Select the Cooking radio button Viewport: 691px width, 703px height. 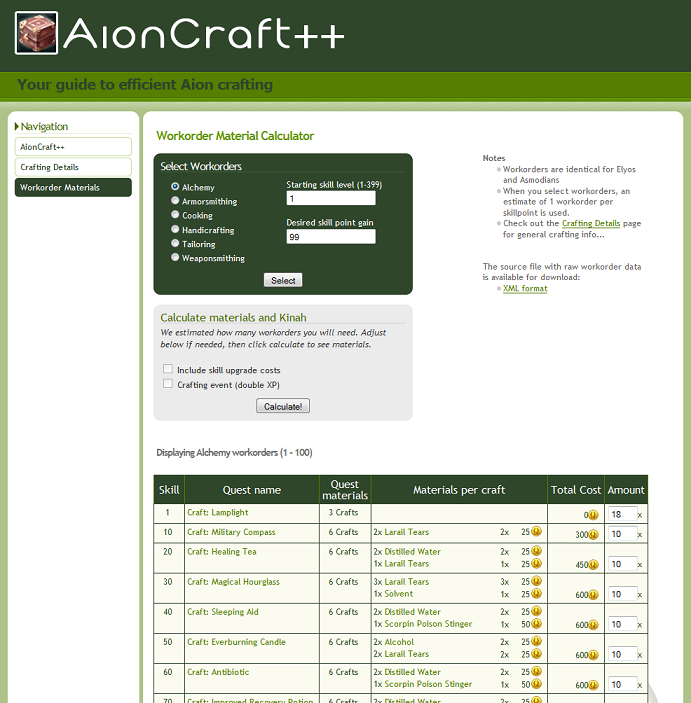[x=175, y=214]
